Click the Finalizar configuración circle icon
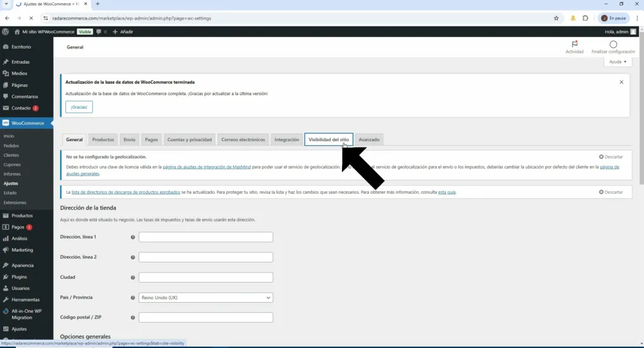This screenshot has height=348, width=644. pyautogui.click(x=613, y=44)
